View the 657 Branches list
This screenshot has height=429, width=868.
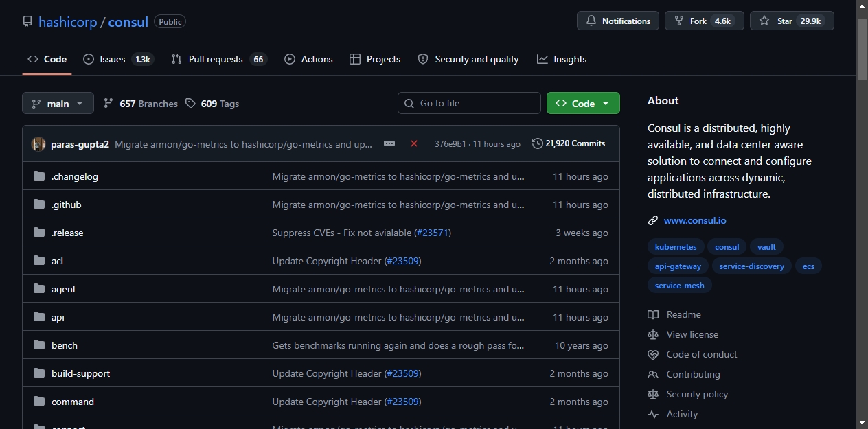141,104
